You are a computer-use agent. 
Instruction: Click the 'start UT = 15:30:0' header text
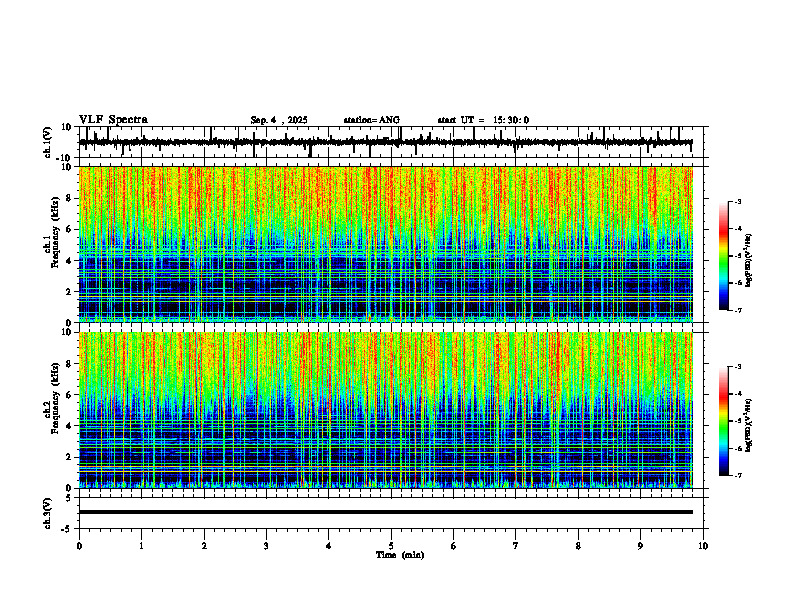pos(483,120)
